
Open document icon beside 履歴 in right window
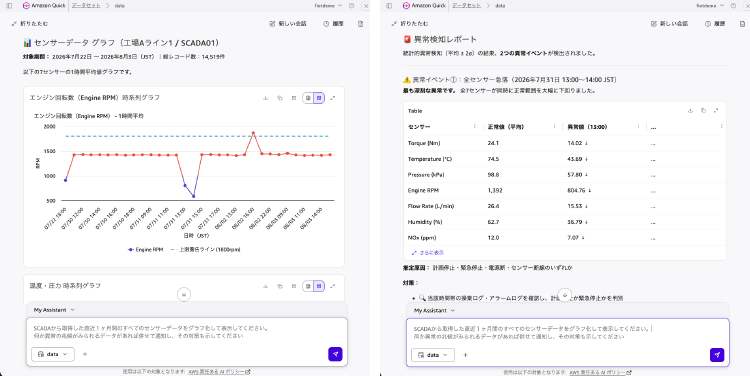[742, 23]
